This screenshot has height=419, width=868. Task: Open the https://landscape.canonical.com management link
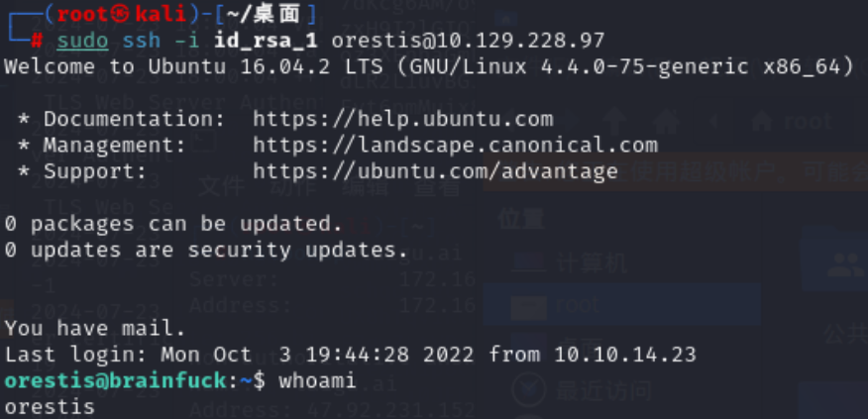pyautogui.click(x=455, y=145)
